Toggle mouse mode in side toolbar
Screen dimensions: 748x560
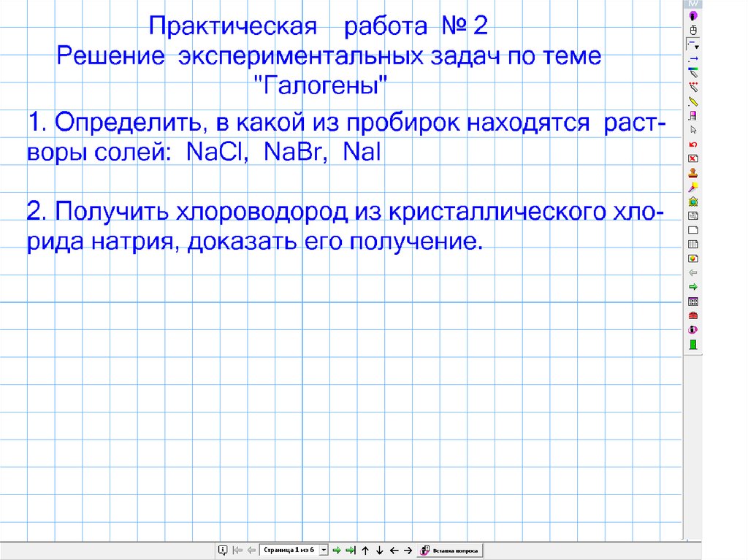coord(692,30)
